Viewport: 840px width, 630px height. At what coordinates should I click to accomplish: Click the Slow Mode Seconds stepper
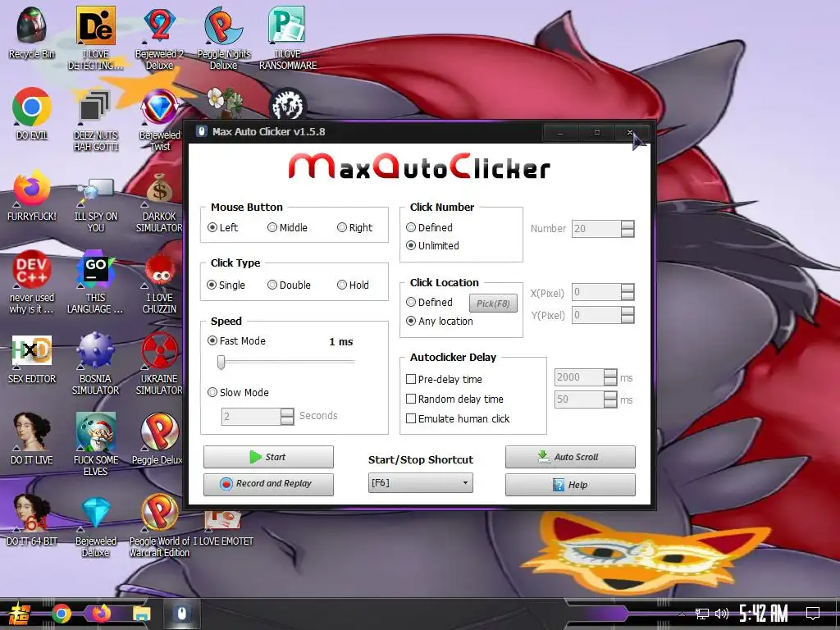[287, 416]
